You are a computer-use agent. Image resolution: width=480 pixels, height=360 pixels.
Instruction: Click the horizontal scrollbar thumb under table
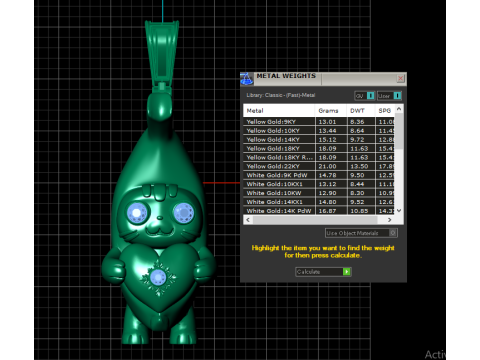(x=315, y=220)
